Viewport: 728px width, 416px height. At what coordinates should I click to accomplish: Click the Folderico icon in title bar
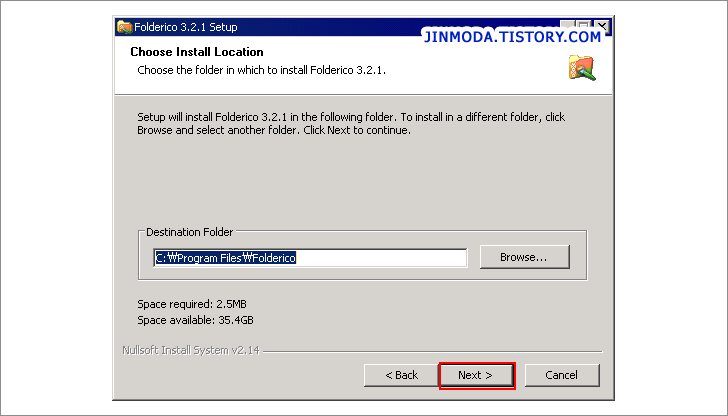coord(124,27)
